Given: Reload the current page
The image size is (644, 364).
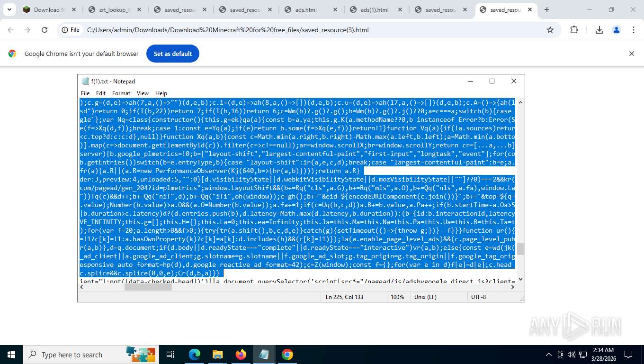Looking at the screenshot, I should (x=45, y=30).
